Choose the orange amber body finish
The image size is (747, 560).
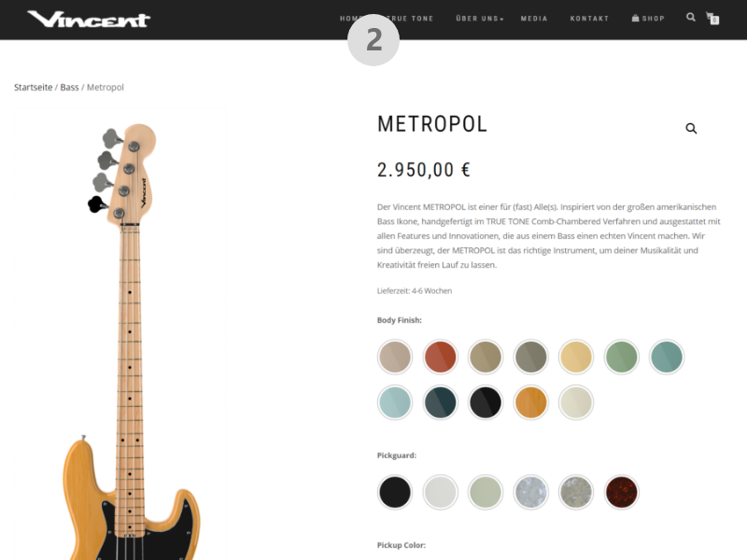point(530,402)
